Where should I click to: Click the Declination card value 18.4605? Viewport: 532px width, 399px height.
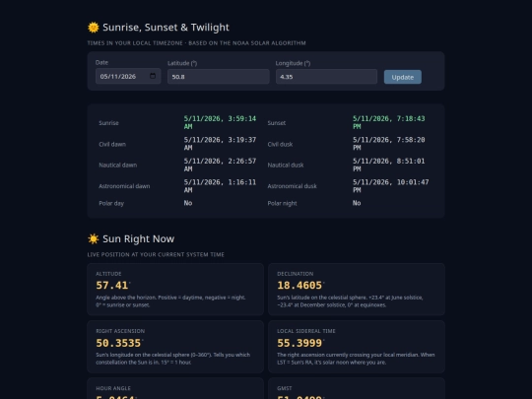(x=299, y=286)
